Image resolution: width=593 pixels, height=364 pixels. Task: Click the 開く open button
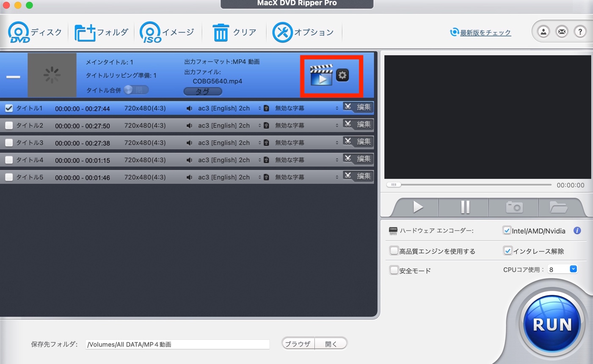coord(331,344)
